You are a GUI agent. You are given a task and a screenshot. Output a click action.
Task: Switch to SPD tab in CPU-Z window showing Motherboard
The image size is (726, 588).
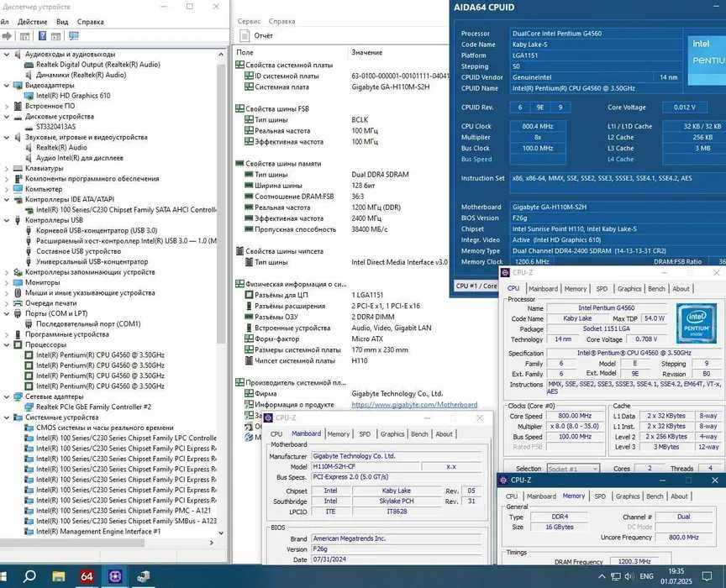coord(365,433)
